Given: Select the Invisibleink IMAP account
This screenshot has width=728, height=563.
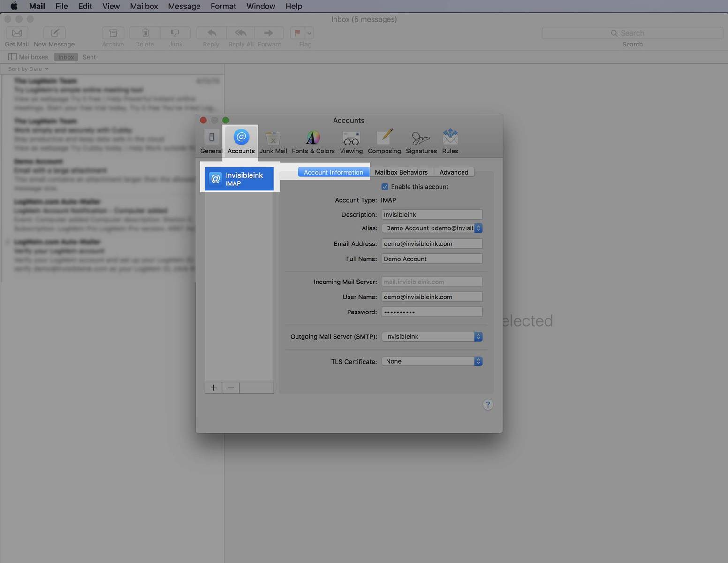Looking at the screenshot, I should 239,179.
